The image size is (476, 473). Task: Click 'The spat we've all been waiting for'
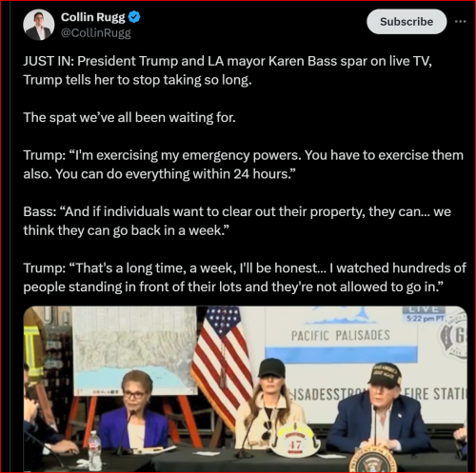pyautogui.click(x=129, y=117)
